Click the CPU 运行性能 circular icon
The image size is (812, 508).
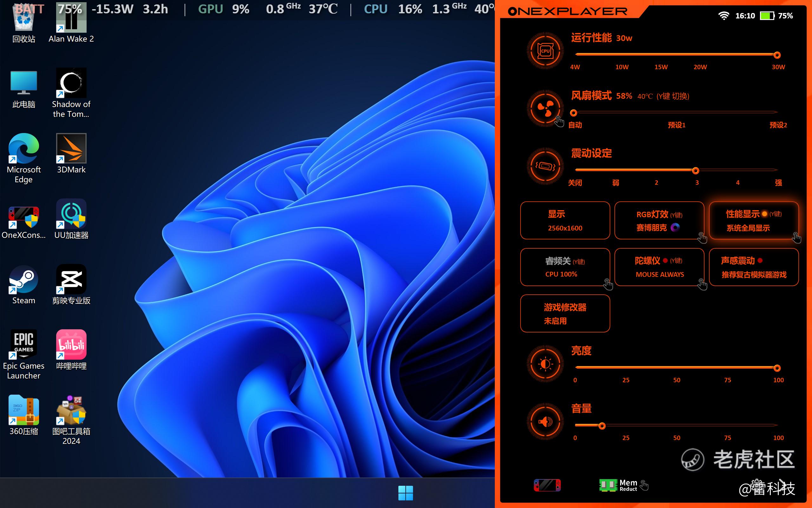(545, 51)
